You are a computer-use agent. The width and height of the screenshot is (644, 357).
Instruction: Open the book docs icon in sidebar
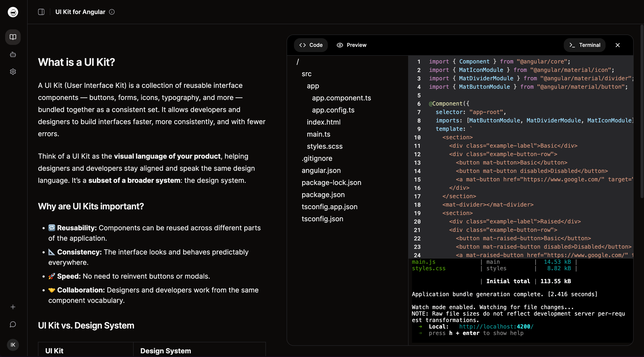coord(13,37)
